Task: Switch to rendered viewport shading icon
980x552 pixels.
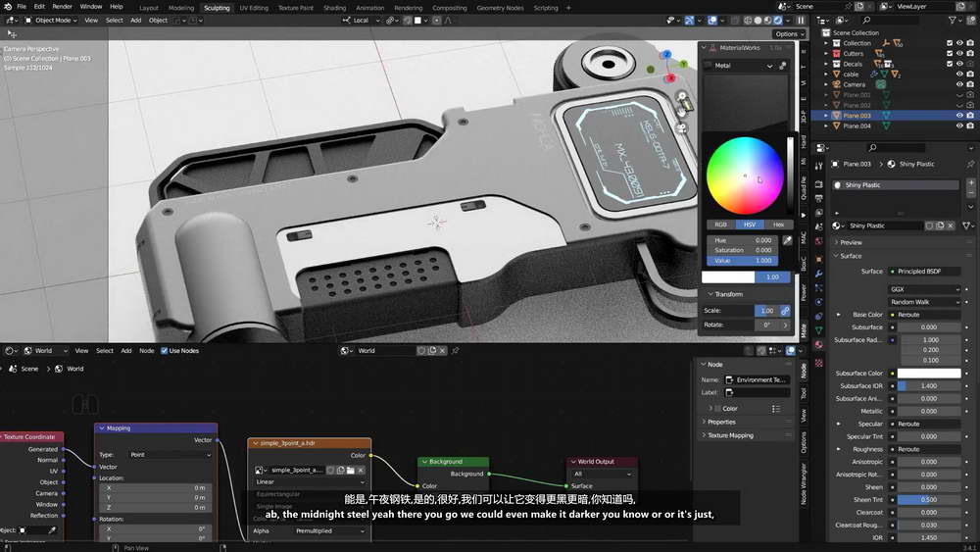Action: coord(778,20)
